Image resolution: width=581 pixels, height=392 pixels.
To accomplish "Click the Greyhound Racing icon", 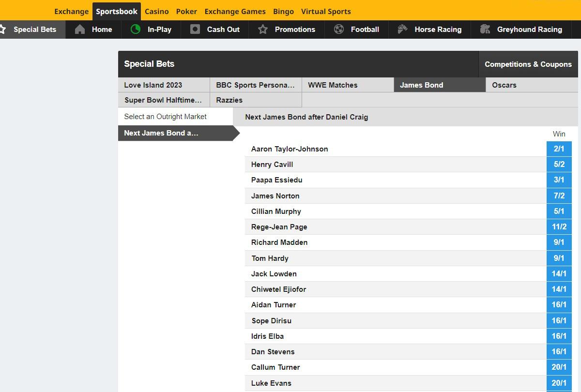I will tap(485, 30).
